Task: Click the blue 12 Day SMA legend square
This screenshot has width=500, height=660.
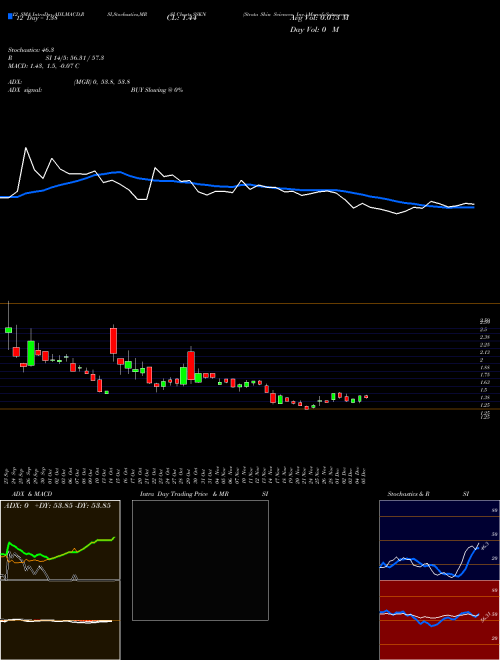Action: pos(10,17)
